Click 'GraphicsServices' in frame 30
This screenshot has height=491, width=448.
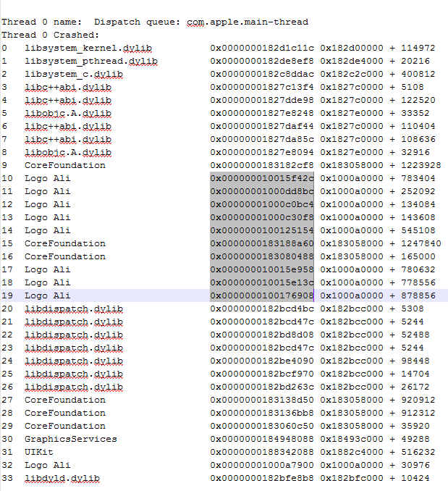click(71, 440)
